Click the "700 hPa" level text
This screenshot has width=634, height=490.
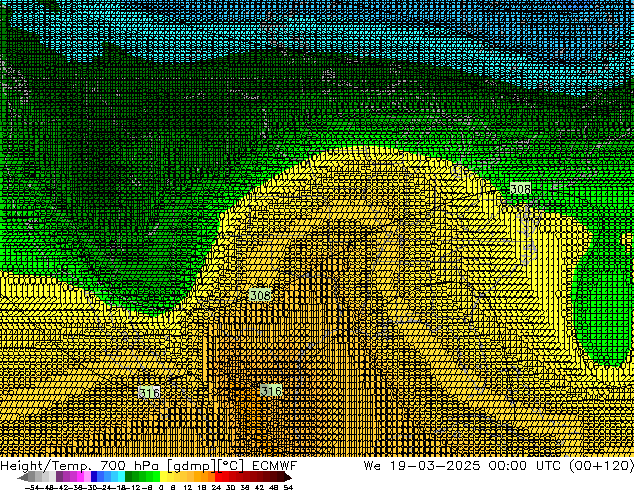[x=129, y=466]
